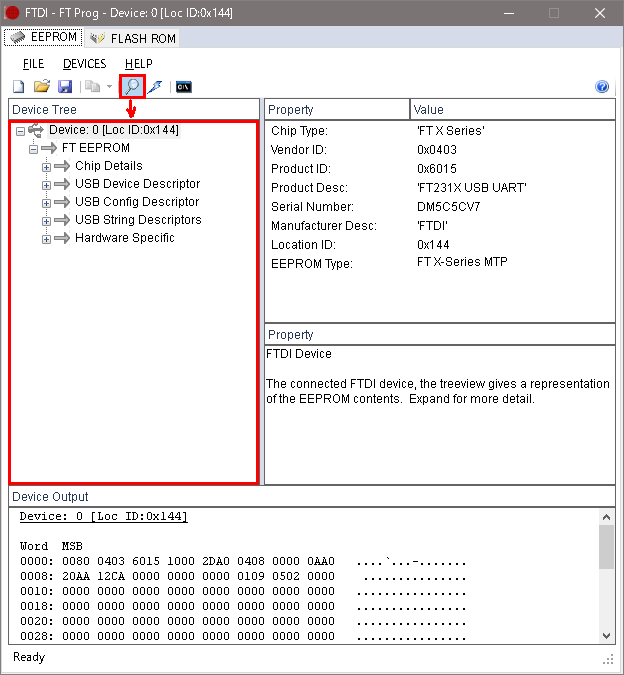Viewport: 624px width, 675px height.
Task: Click the Value column header
Action: tap(513, 110)
